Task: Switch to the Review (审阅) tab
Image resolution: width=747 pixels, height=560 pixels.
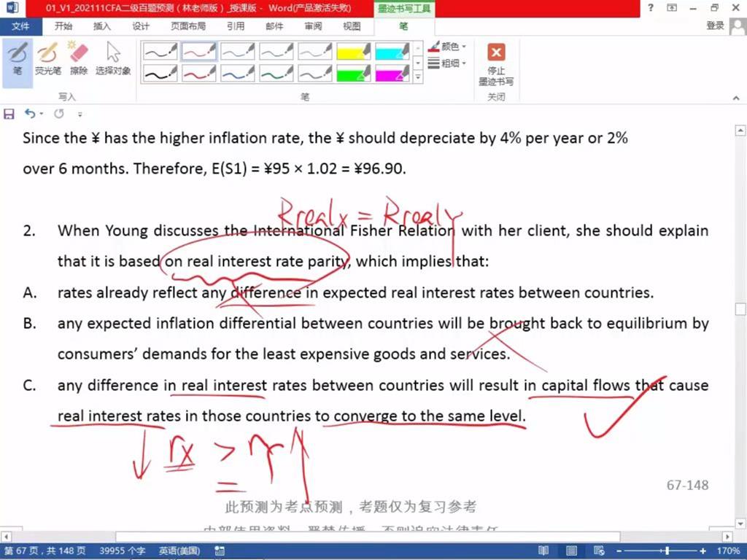Action: coord(313,26)
